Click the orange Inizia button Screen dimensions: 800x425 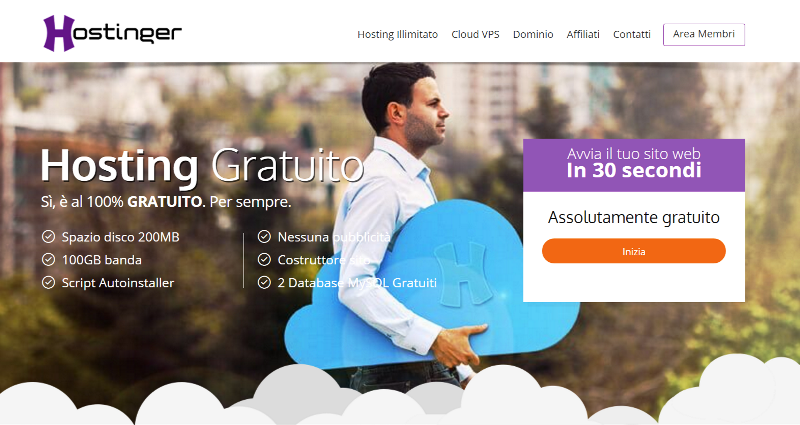coord(634,251)
